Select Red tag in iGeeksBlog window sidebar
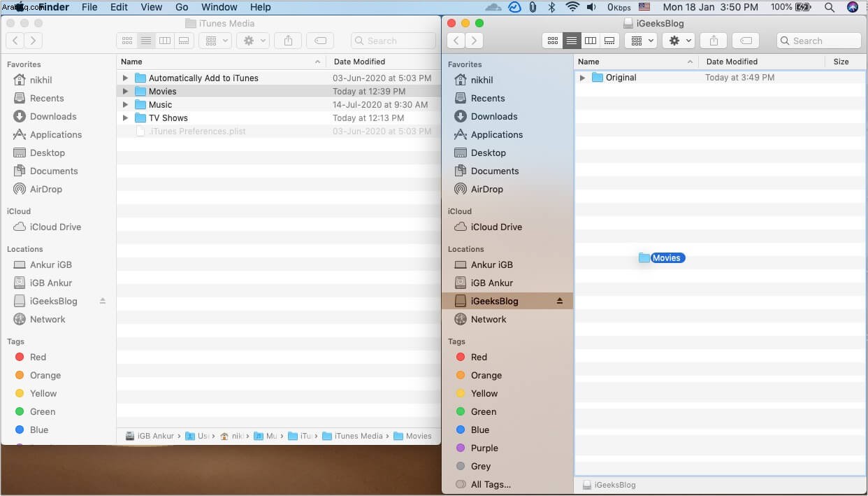The width and height of the screenshot is (868, 496). [x=479, y=357]
